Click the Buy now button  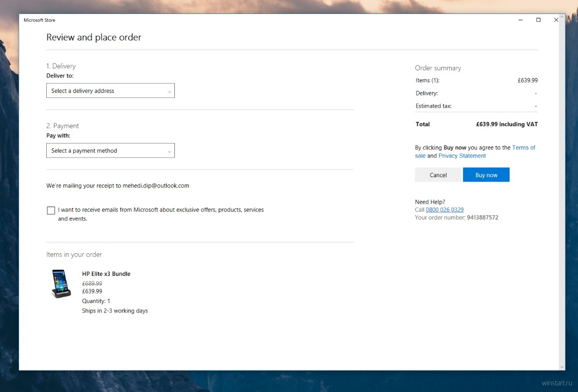tap(486, 175)
